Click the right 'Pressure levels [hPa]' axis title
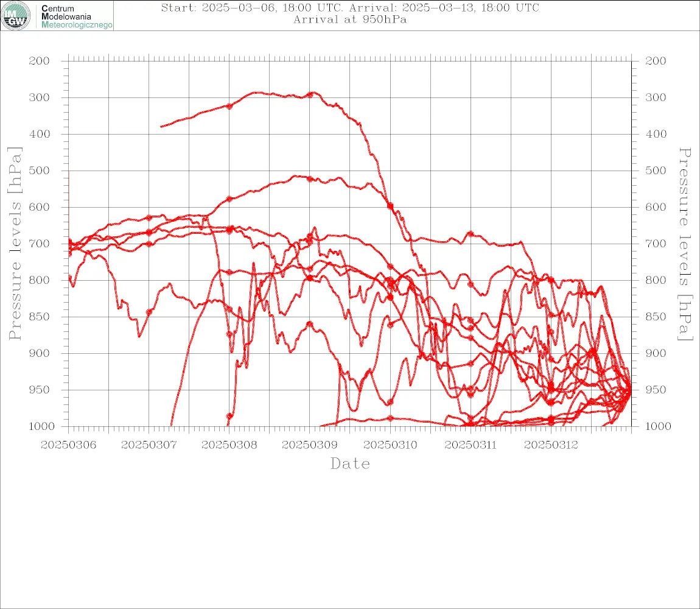This screenshot has height=609, width=700. coord(685,244)
